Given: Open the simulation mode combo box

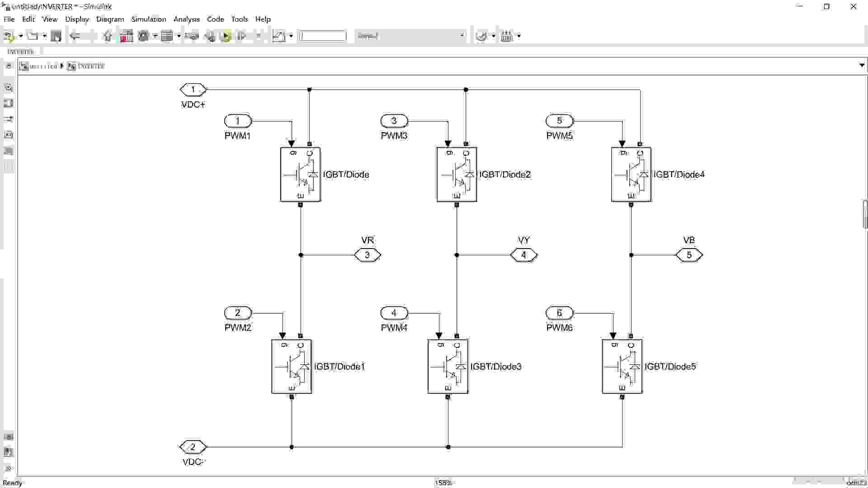Looking at the screenshot, I should (x=410, y=36).
